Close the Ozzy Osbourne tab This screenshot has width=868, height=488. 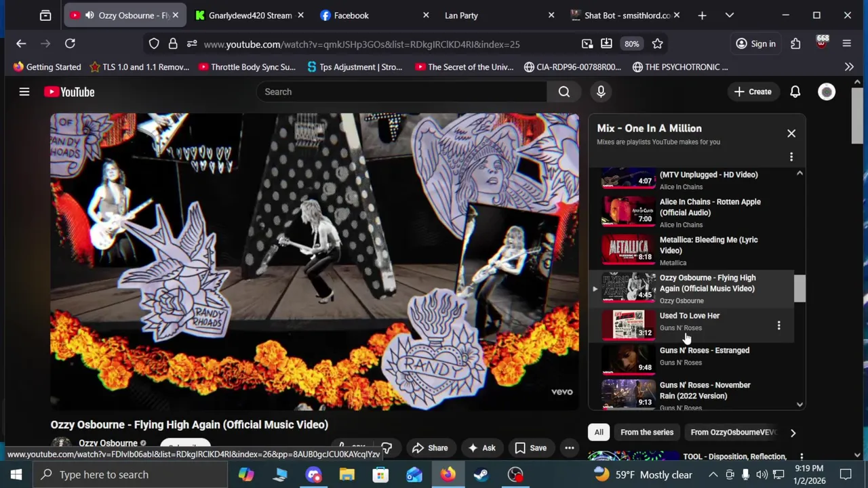click(x=176, y=15)
